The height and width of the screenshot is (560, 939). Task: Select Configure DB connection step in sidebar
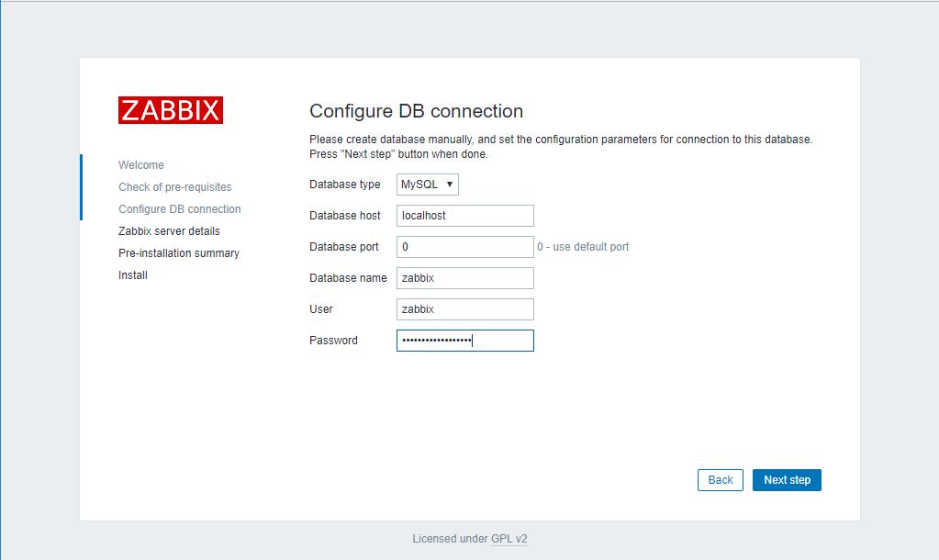pos(180,209)
